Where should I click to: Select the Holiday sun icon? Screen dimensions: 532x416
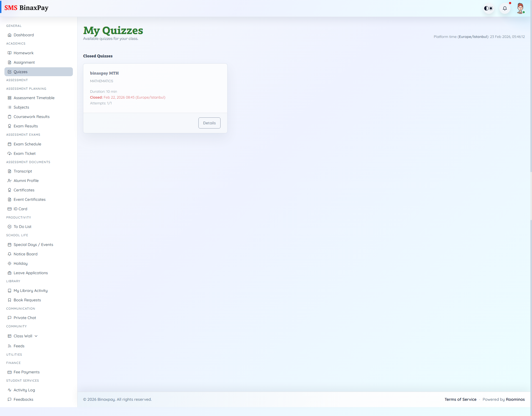tap(10, 263)
